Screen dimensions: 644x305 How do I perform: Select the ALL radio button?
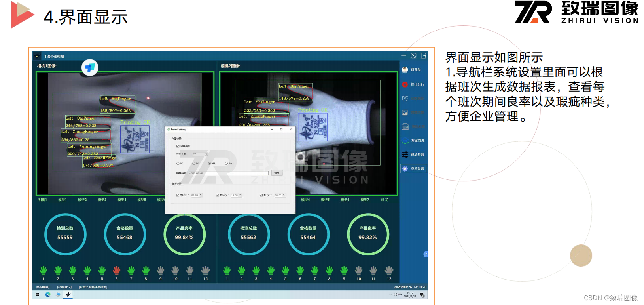click(x=210, y=164)
